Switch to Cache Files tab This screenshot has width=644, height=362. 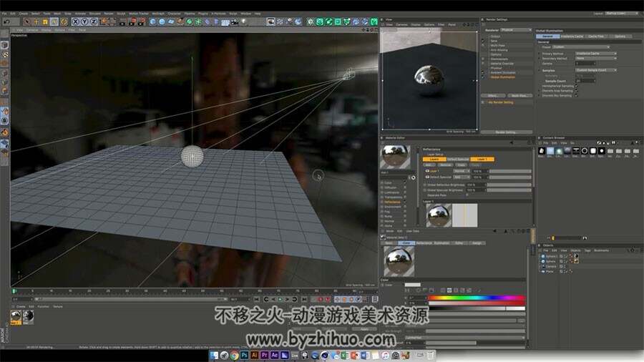pyautogui.click(x=596, y=36)
